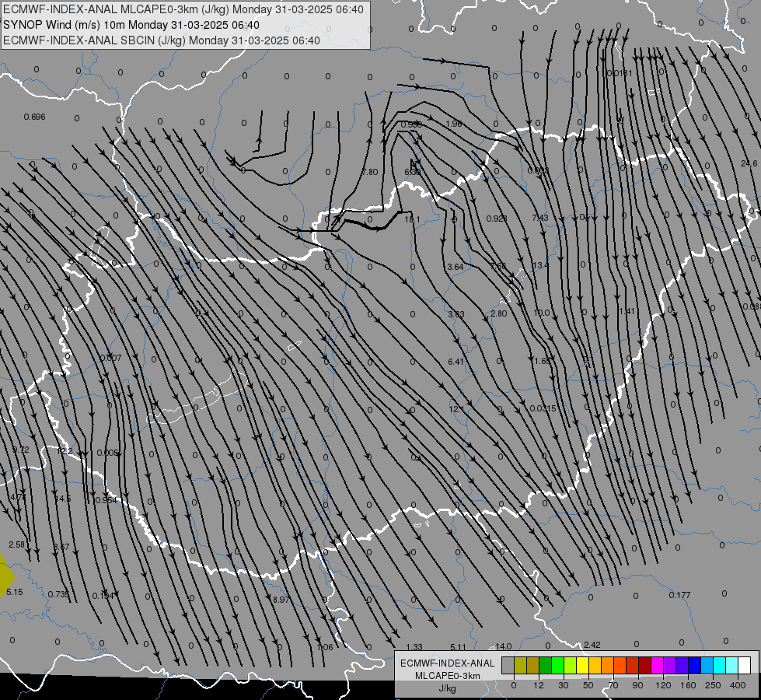
Task: Click the 0.696 value on the map
Action: [34, 117]
